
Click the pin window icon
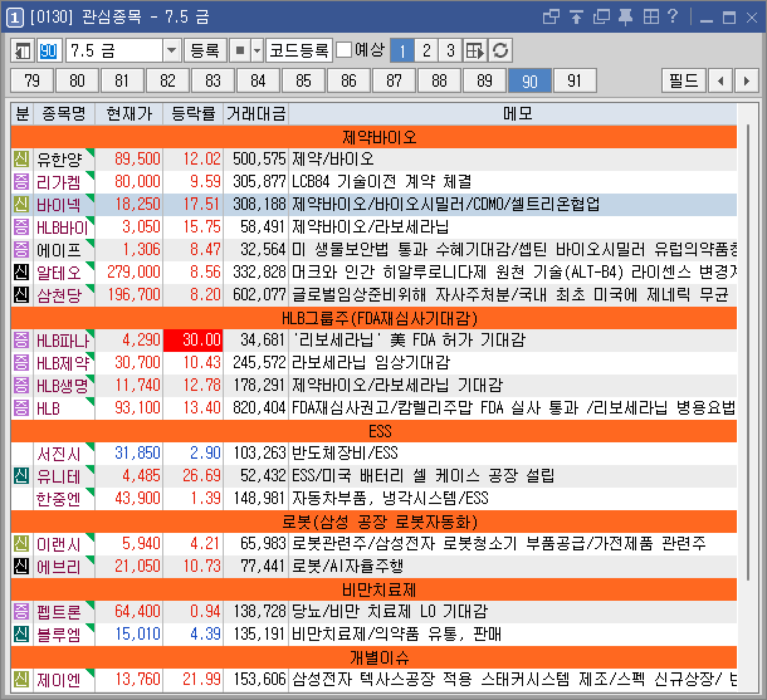[x=626, y=17]
